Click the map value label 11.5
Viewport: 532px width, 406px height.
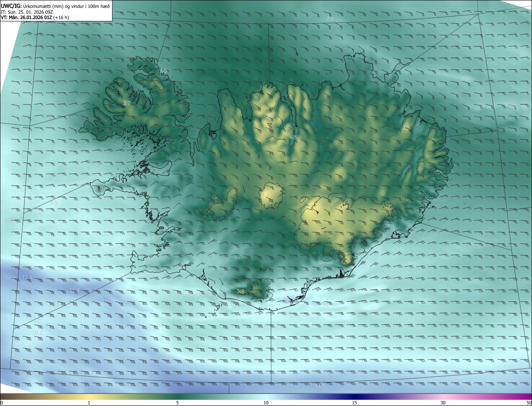[320, 386]
